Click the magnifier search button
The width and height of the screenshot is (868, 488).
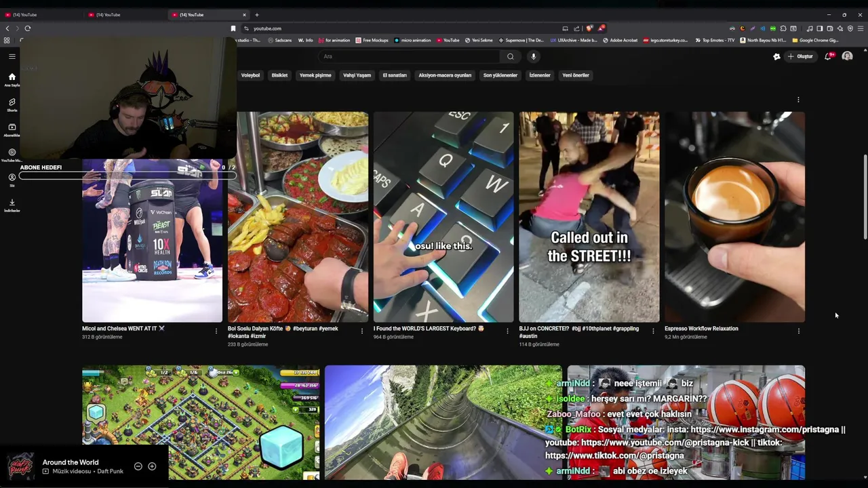pyautogui.click(x=510, y=56)
